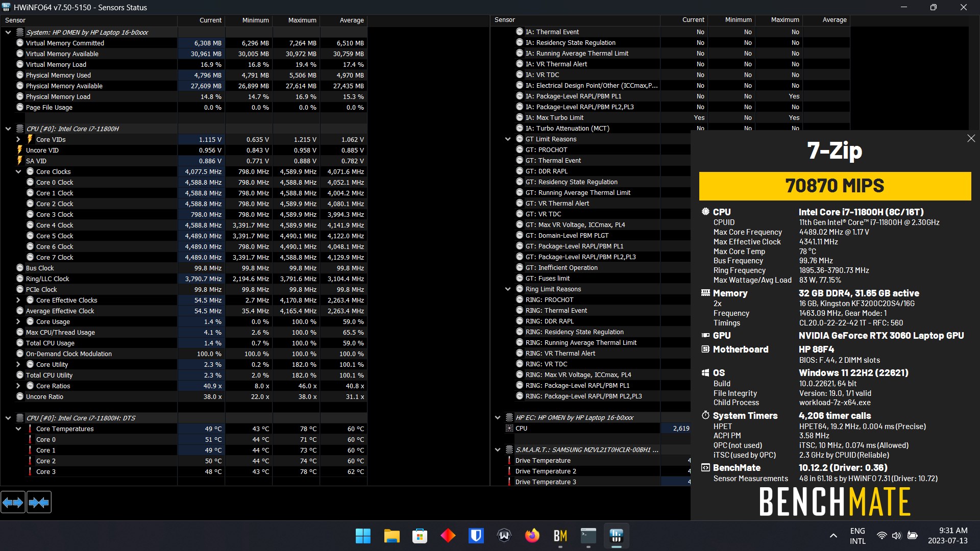
Task: Click left panel Sensor column header
Action: click(x=89, y=20)
